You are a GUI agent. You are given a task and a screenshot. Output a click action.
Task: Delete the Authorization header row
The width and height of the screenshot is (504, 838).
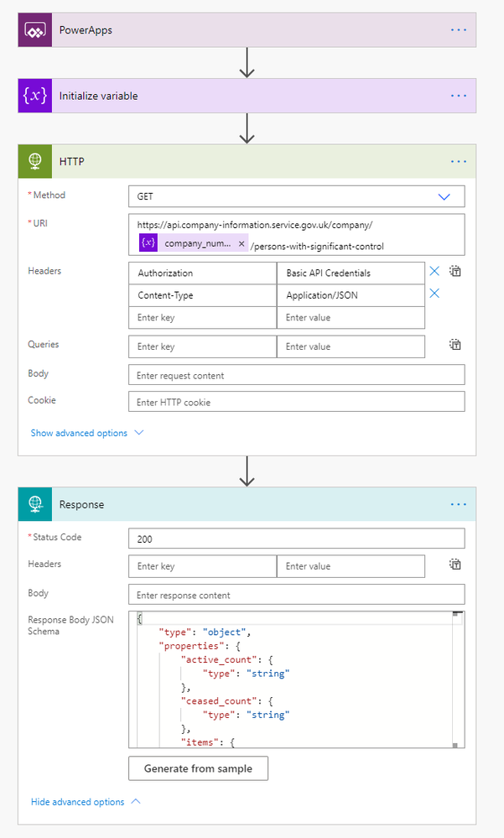tap(434, 272)
